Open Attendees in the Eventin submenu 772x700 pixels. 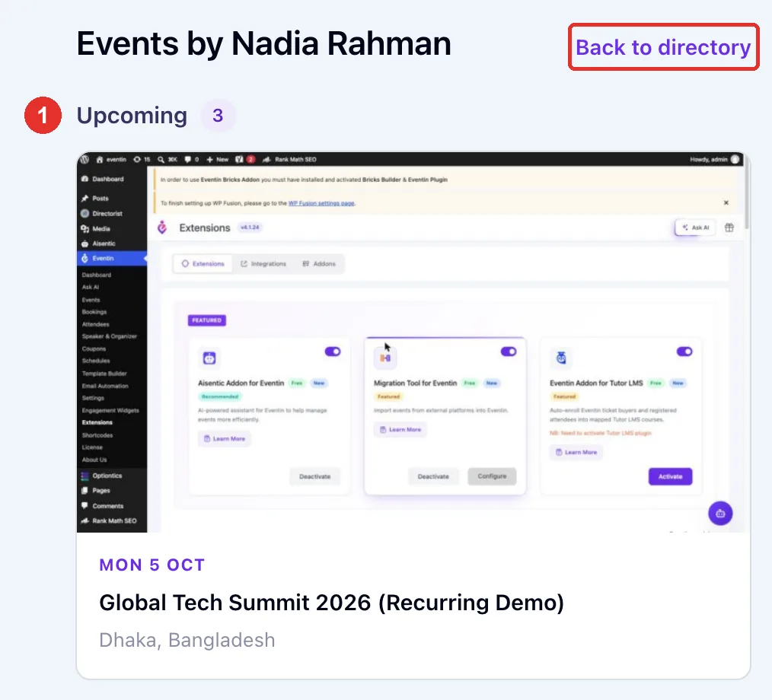pyautogui.click(x=95, y=324)
